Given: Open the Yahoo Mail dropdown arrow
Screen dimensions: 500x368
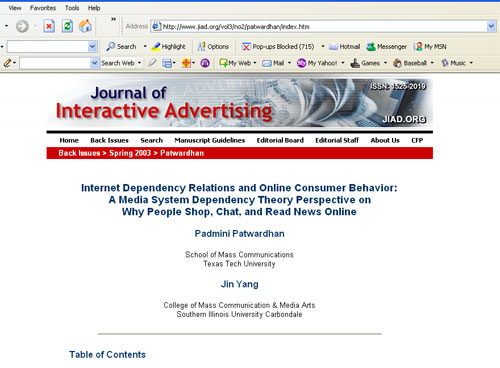Looking at the screenshot, I should tap(289, 63).
